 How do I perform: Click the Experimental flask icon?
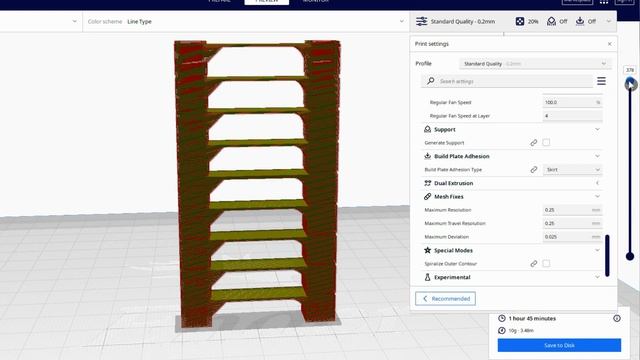(x=427, y=277)
